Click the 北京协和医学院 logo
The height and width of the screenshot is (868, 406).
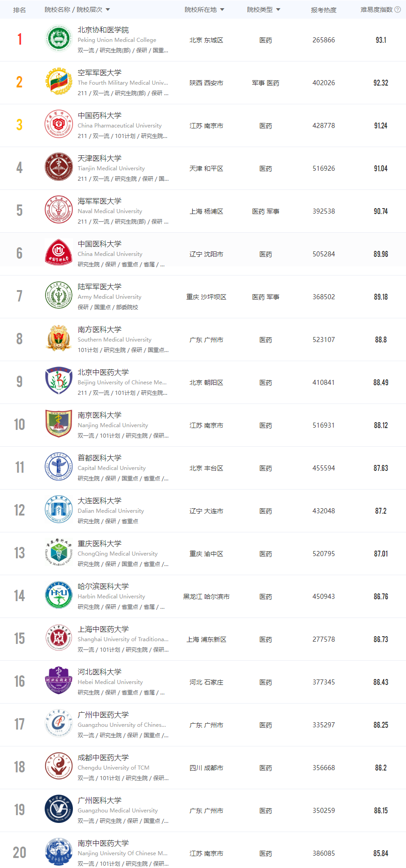point(59,39)
